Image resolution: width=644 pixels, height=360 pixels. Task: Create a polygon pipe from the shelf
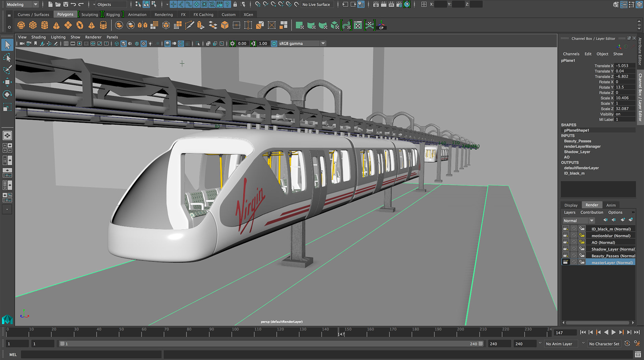coord(103,25)
